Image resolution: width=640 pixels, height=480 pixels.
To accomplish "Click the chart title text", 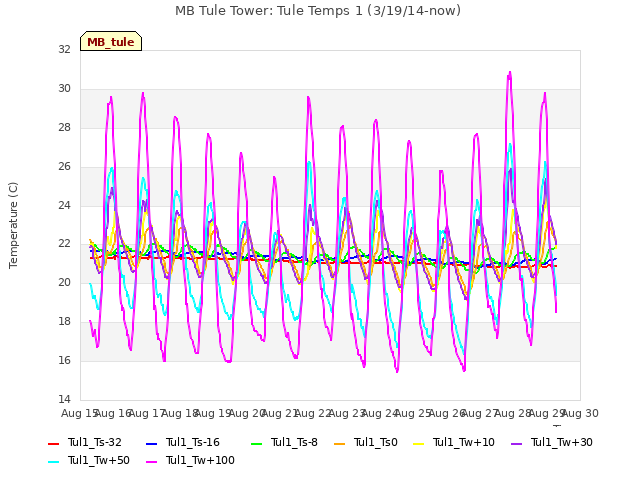I will tap(318, 11).
